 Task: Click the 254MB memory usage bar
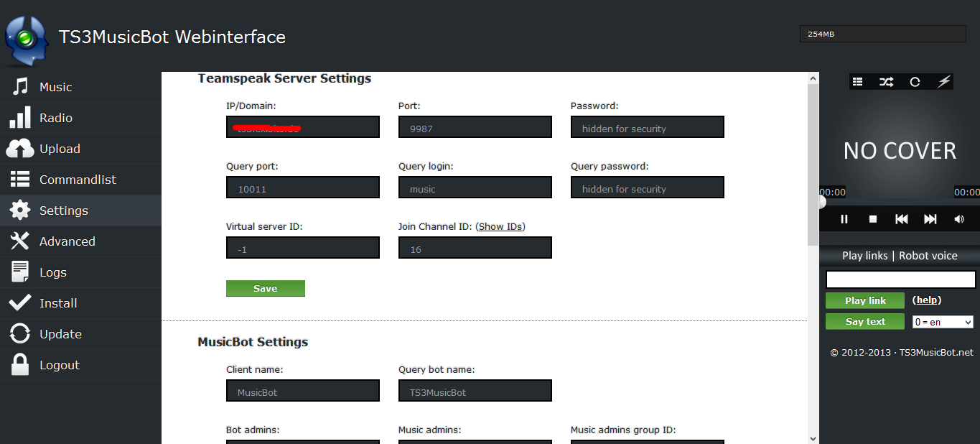[x=883, y=34]
